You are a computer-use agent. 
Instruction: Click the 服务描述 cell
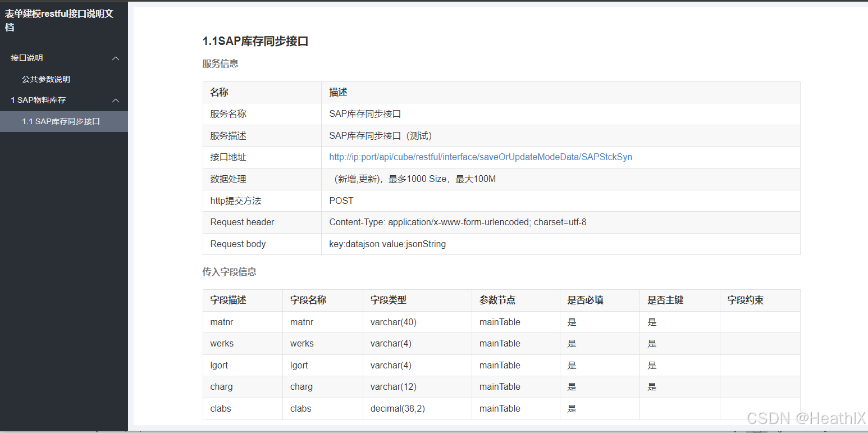pyautogui.click(x=262, y=136)
